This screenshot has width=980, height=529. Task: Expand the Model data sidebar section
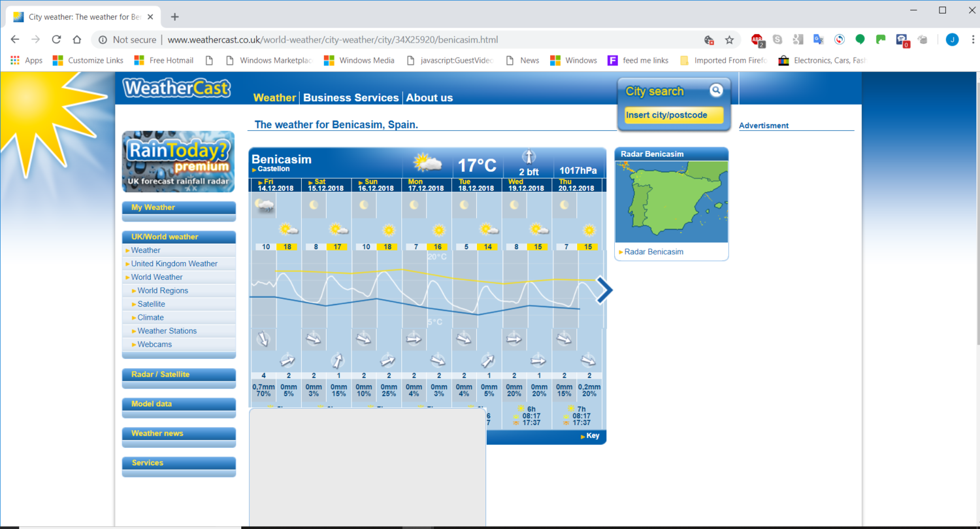pyautogui.click(x=179, y=404)
